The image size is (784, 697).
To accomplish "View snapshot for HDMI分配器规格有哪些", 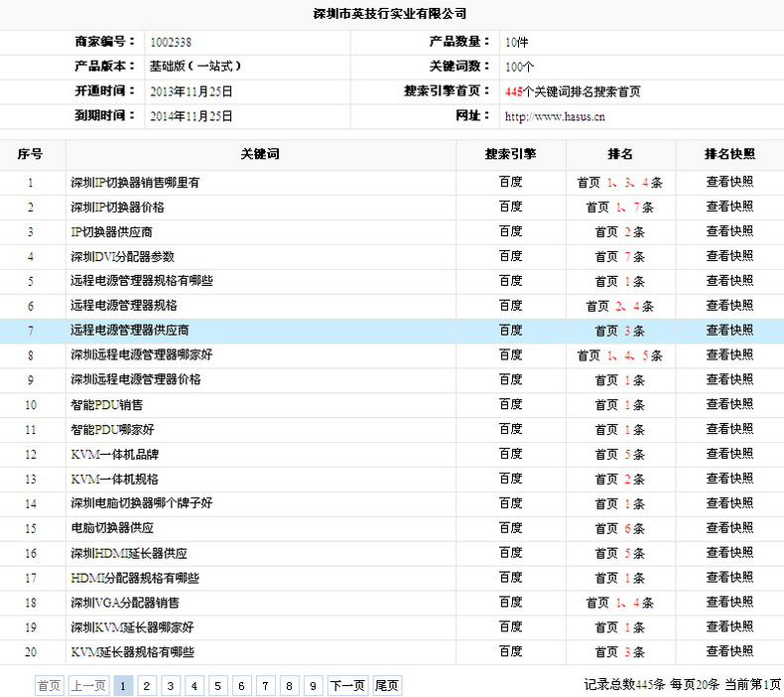I will tap(729, 578).
